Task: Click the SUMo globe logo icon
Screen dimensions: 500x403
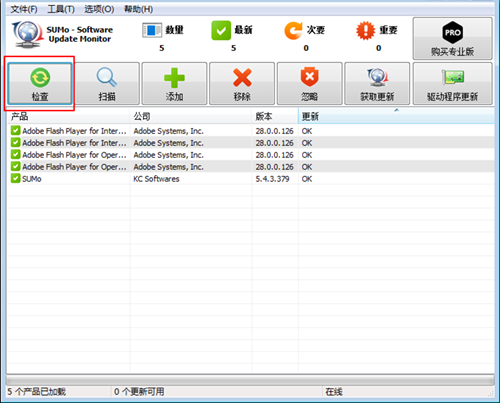Action: (x=27, y=34)
